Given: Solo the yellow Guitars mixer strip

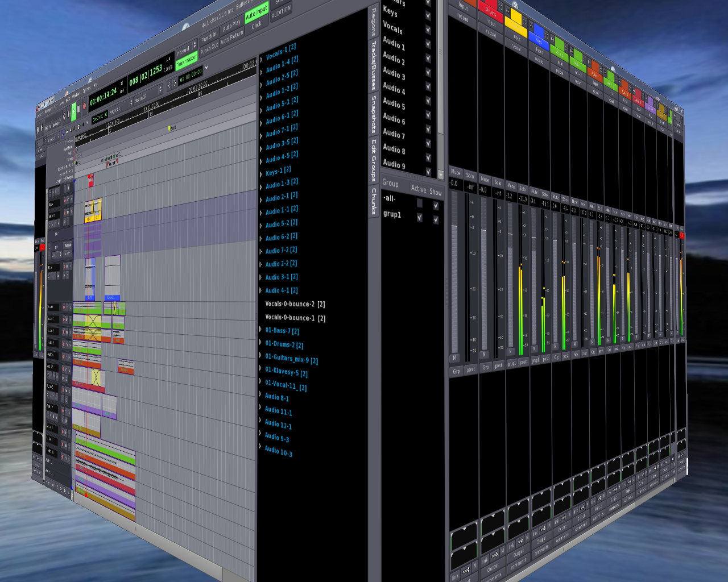Looking at the screenshot, I should point(522,188).
